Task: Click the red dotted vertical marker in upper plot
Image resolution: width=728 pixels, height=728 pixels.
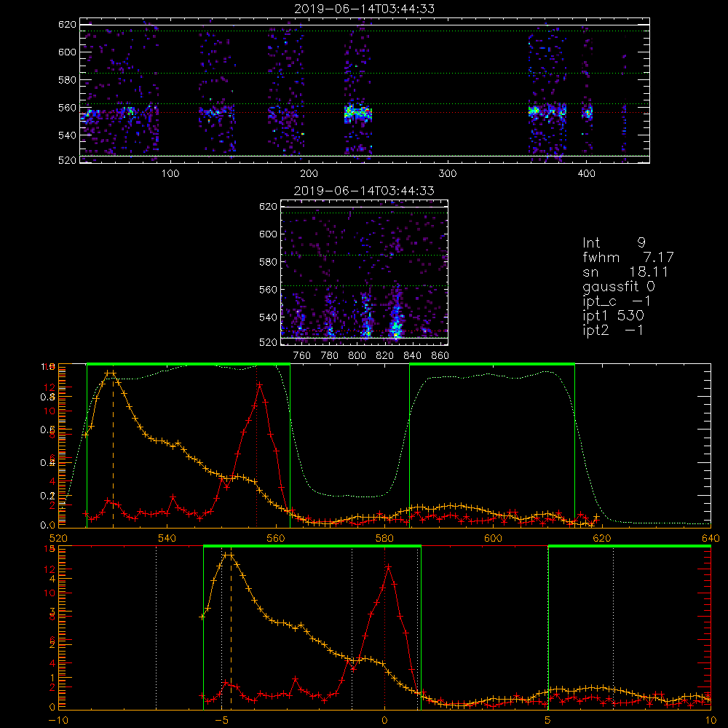Action: pos(257,446)
